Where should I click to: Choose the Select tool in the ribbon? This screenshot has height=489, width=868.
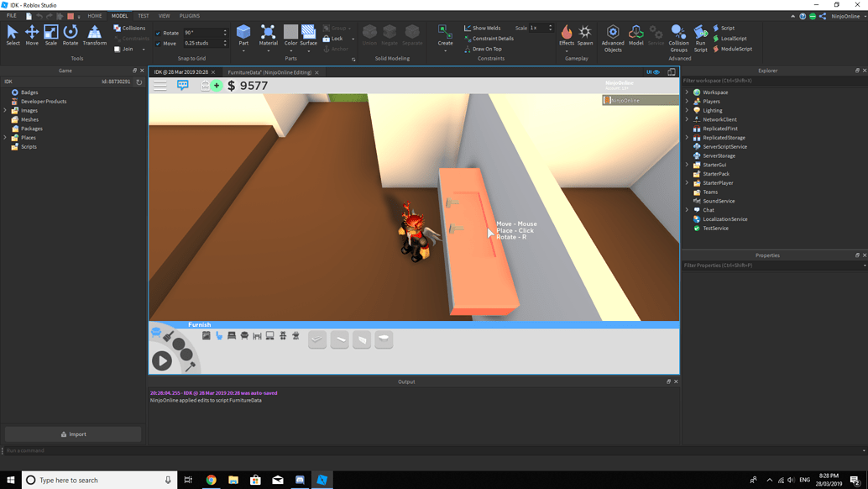[x=13, y=35]
